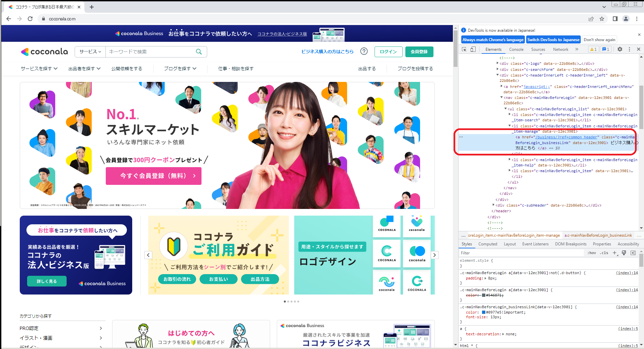644x349 pixels.
Task: Go to next carousel slide arrow
Action: tap(434, 255)
